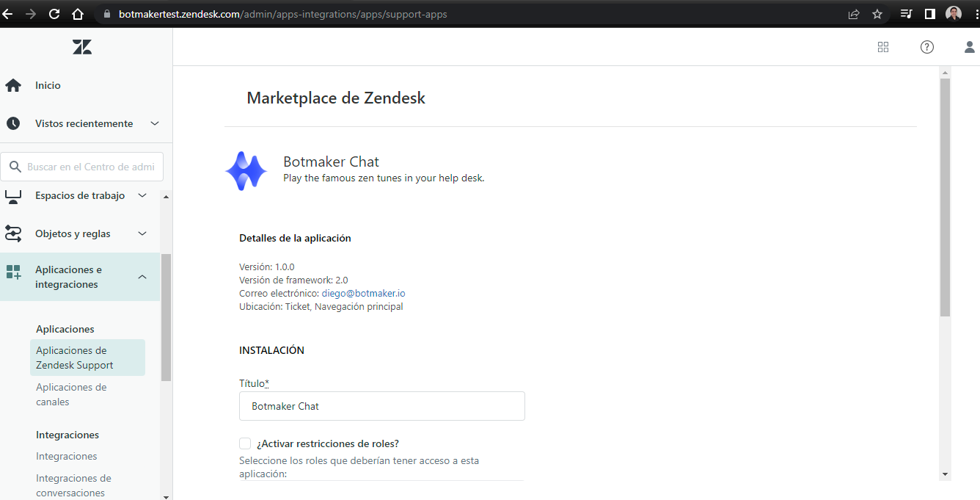The width and height of the screenshot is (980, 500).
Task: Go back with browser back arrow
Action: (x=8, y=14)
